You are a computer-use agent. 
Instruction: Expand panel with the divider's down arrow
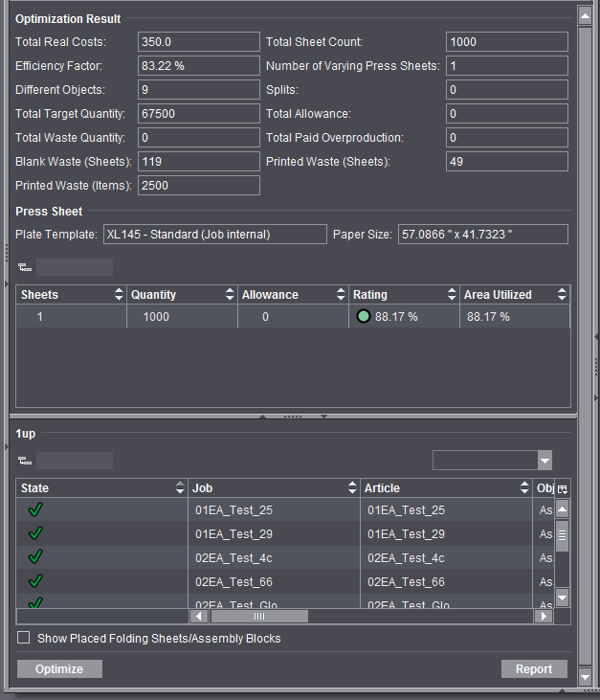[323, 417]
